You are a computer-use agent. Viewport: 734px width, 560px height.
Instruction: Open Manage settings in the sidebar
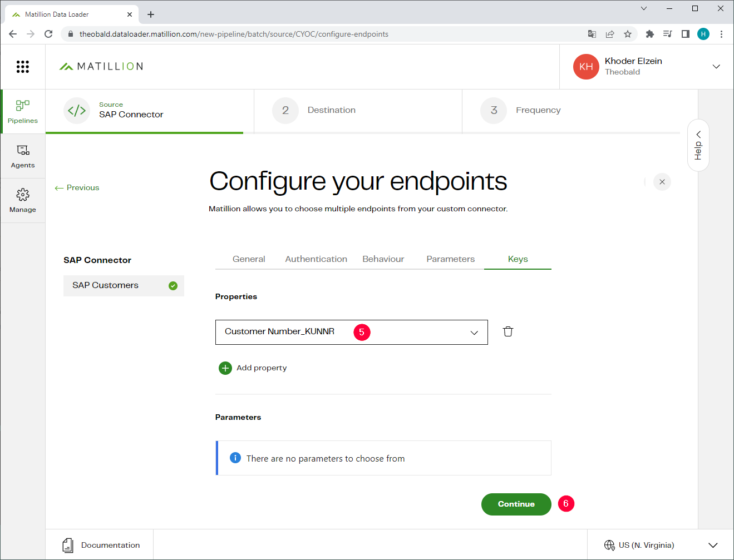click(23, 201)
